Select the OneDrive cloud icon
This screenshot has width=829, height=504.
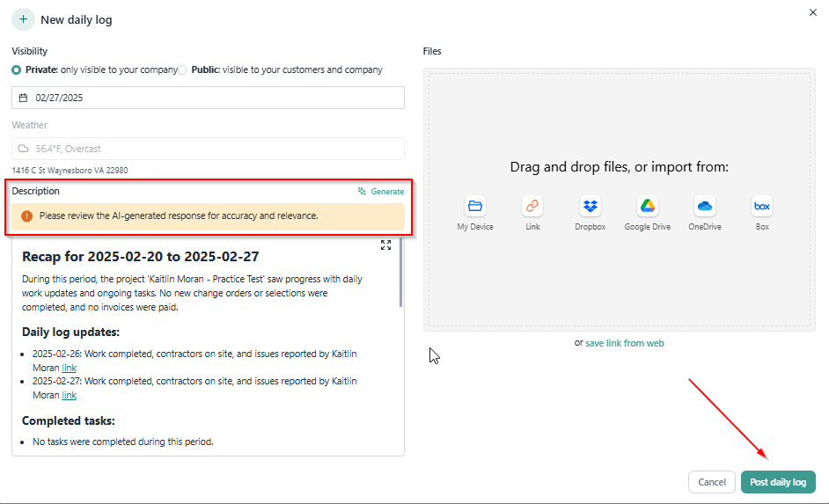tap(705, 206)
